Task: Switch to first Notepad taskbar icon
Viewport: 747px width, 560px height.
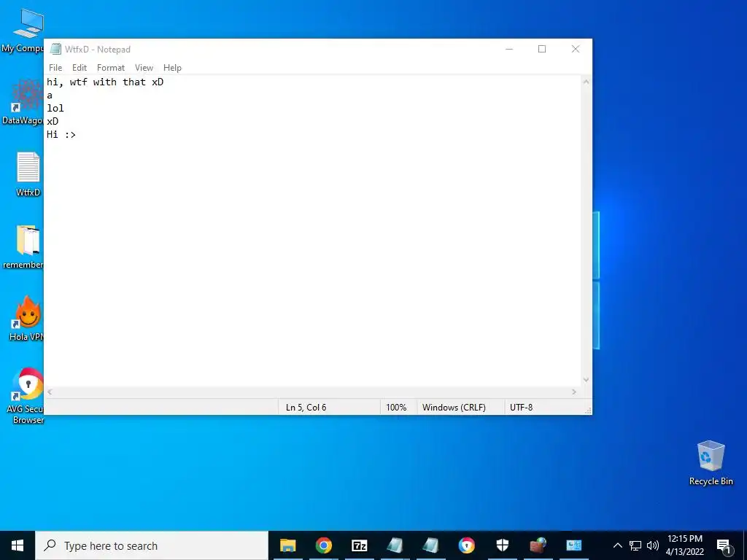Action: click(x=395, y=545)
